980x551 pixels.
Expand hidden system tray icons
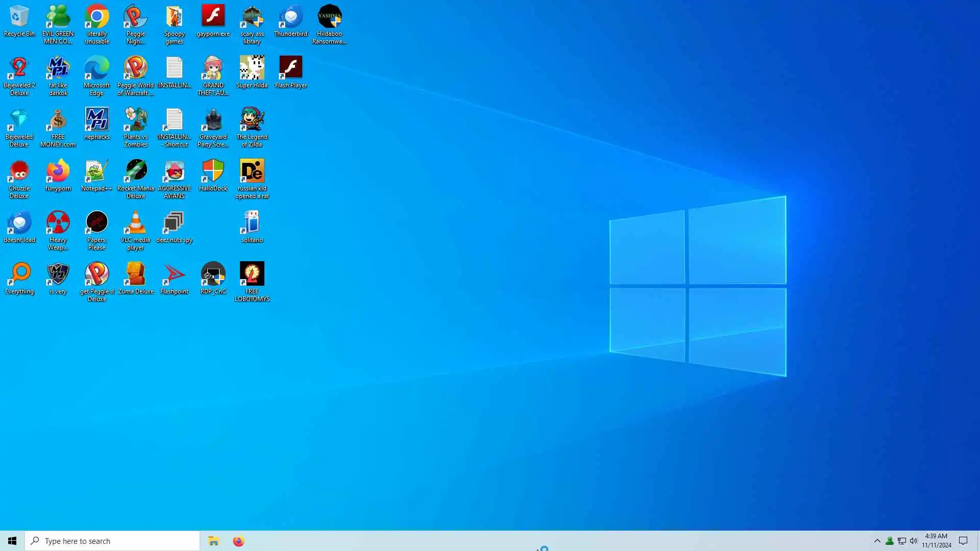[877, 541]
